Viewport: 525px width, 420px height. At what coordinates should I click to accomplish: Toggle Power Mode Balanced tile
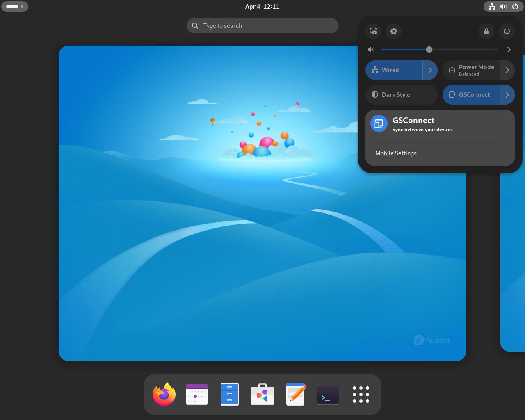click(x=471, y=70)
